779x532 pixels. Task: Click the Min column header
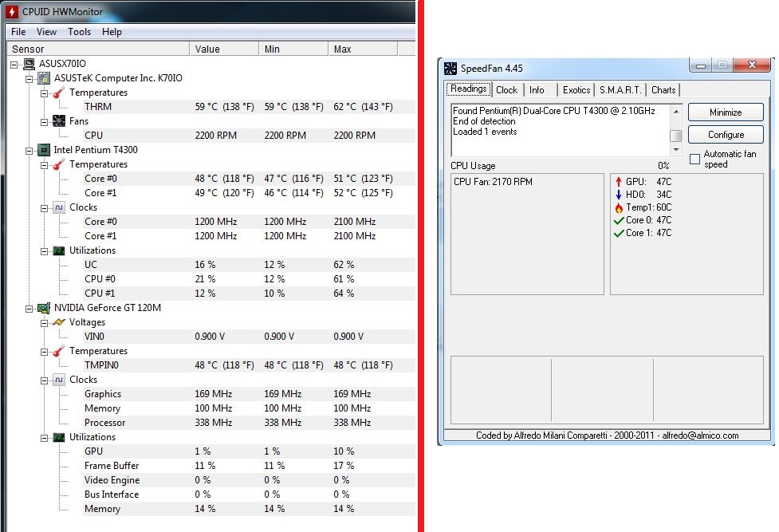pos(293,49)
